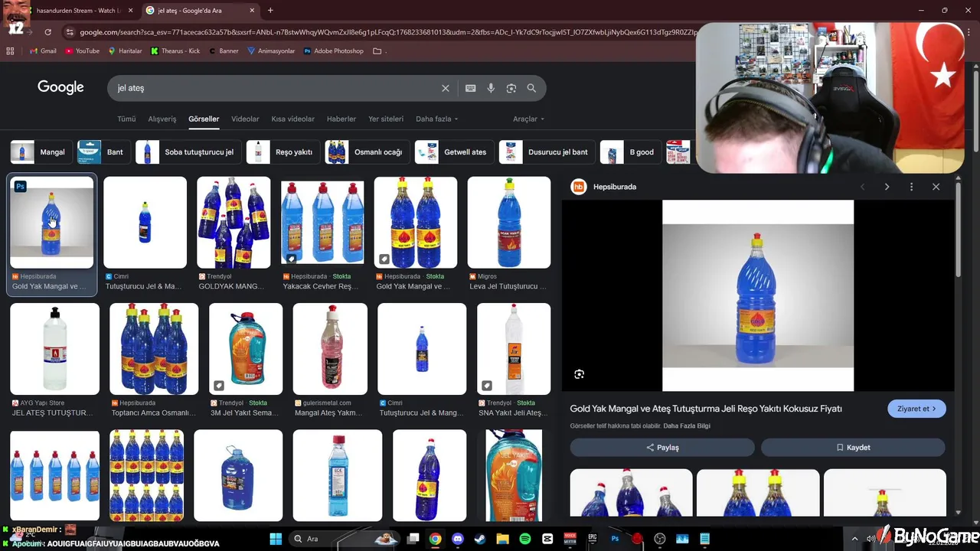The width and height of the screenshot is (980, 551).
Task: Click the Windows Start button
Action: point(276,539)
